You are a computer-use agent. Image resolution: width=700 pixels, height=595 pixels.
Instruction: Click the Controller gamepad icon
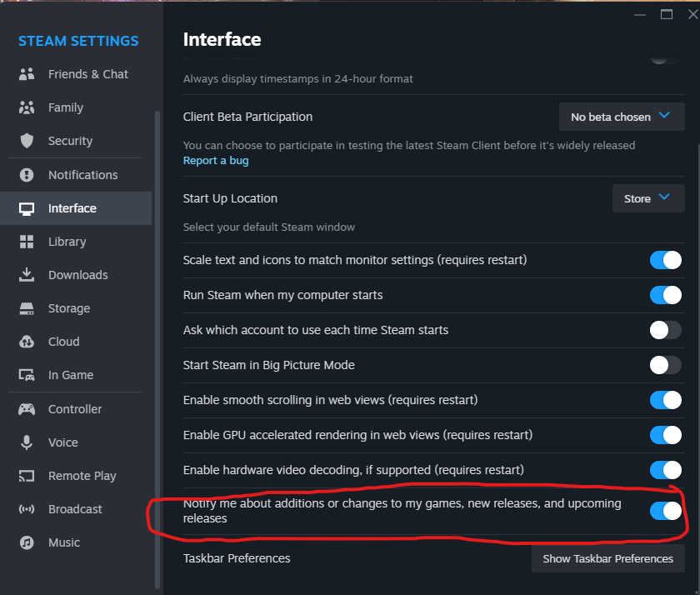(27, 409)
